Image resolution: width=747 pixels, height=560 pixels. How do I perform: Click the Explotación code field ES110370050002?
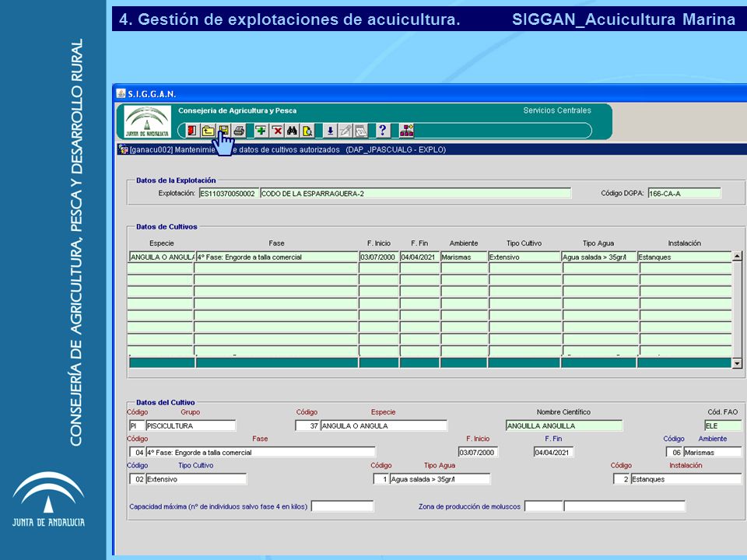229,194
